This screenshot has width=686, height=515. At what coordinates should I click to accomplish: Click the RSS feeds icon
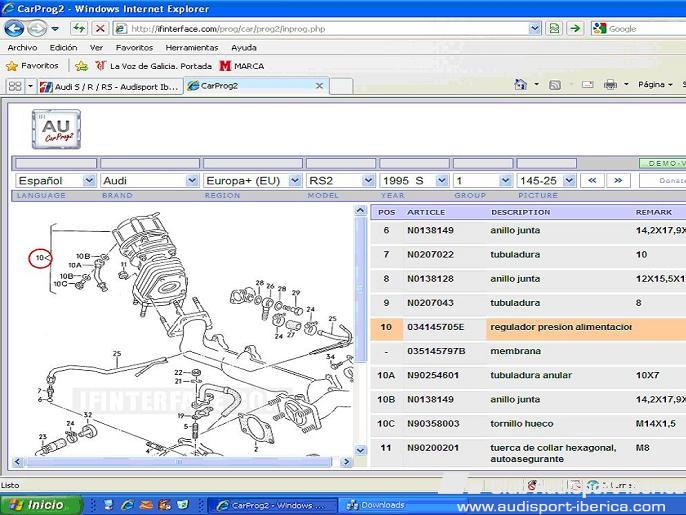(x=555, y=85)
